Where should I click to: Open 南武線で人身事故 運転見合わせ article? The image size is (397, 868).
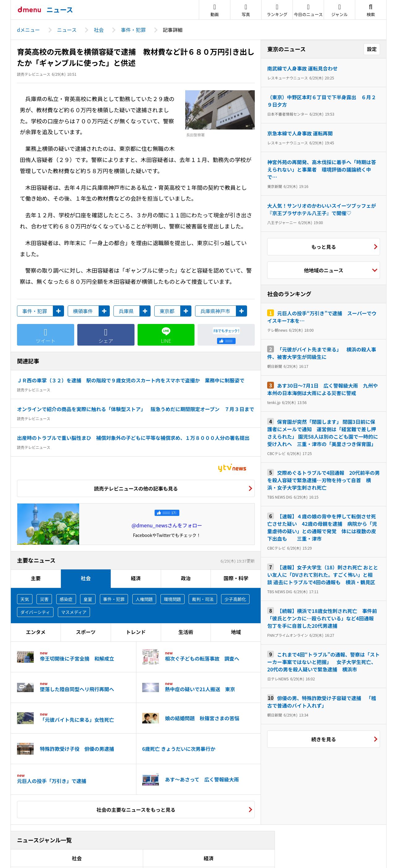[x=302, y=68]
